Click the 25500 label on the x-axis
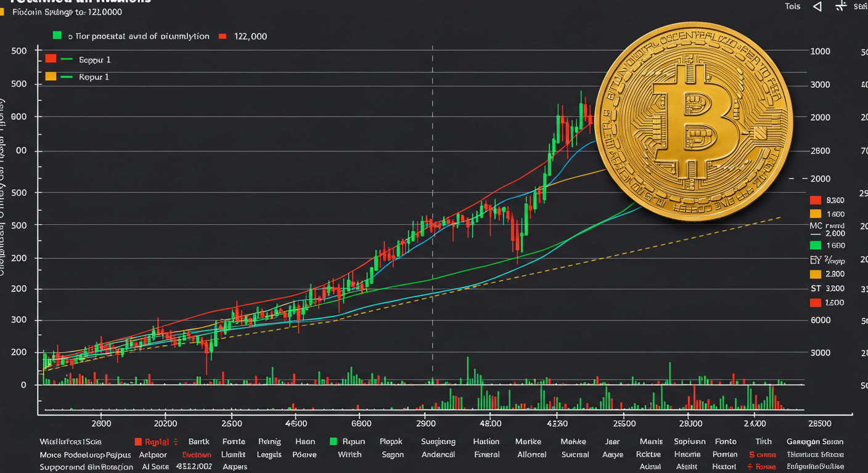 624,424
